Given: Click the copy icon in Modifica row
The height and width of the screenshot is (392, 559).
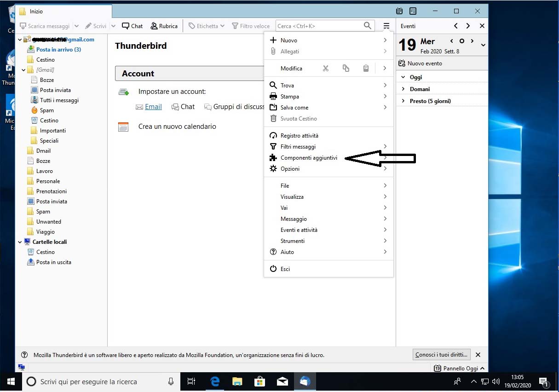Looking at the screenshot, I should [346, 69].
